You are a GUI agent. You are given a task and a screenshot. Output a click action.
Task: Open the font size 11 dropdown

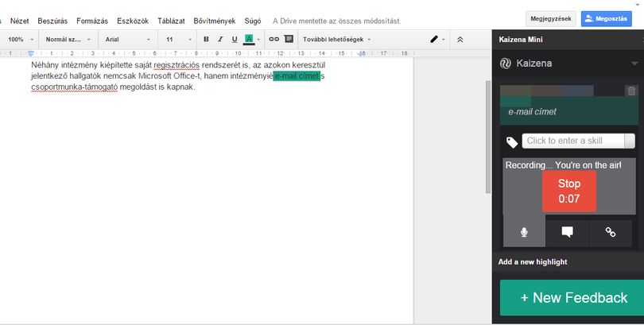click(x=179, y=40)
